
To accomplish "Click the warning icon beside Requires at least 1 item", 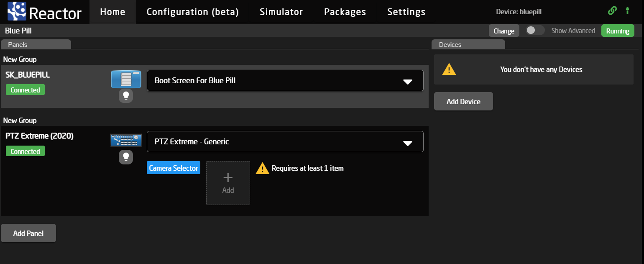I will pyautogui.click(x=262, y=168).
